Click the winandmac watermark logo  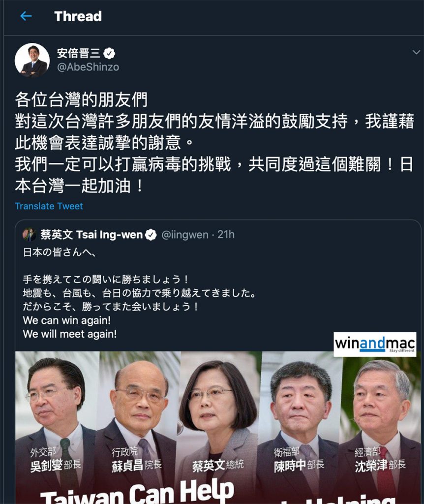375,344
